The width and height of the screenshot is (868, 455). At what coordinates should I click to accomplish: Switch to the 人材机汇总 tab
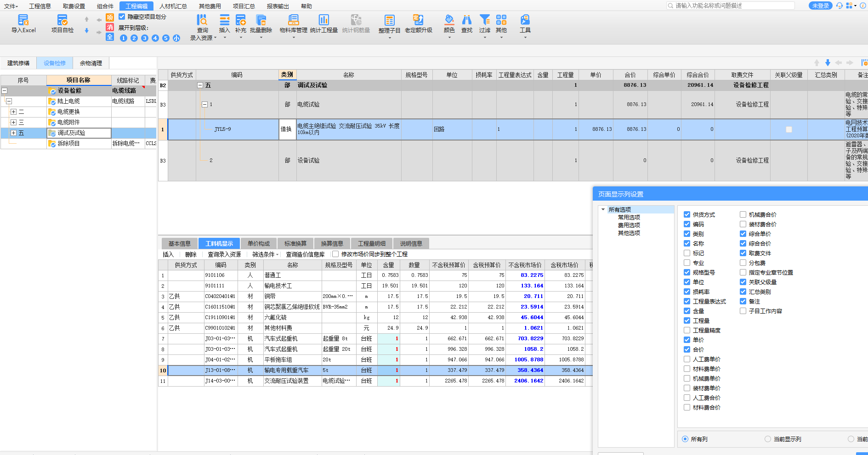point(173,6)
